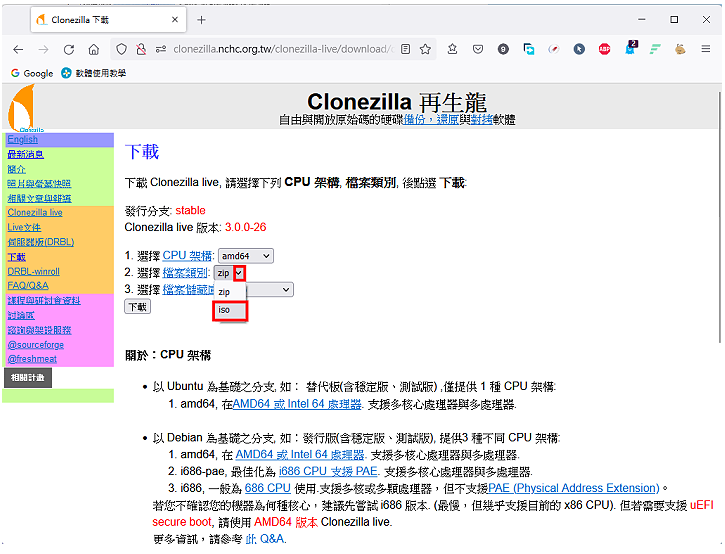Click the brown animal extension icon
Viewport: 725px width, 554px height.
[x=680, y=49]
